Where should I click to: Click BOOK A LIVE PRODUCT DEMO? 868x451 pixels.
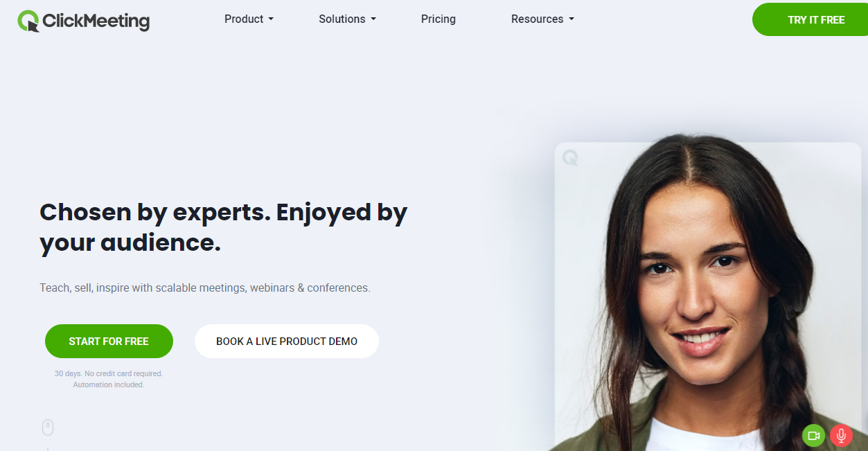pos(287,342)
